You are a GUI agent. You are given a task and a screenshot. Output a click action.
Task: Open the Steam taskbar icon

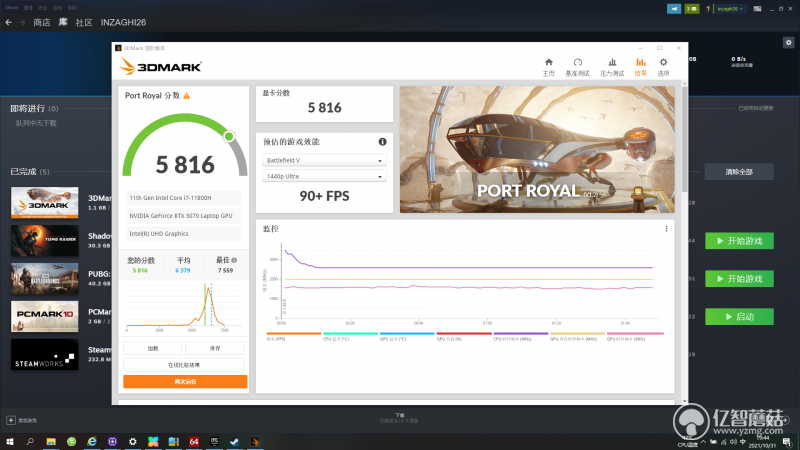click(x=235, y=442)
